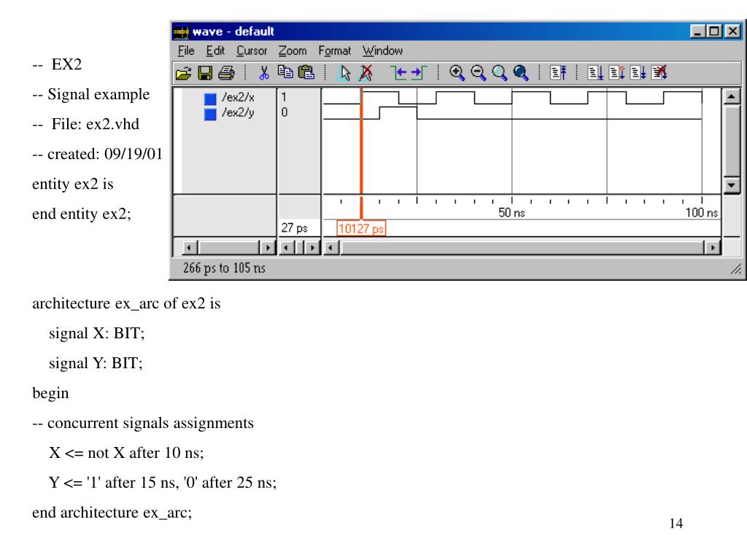Click the Paste clipboard icon

coord(306,72)
